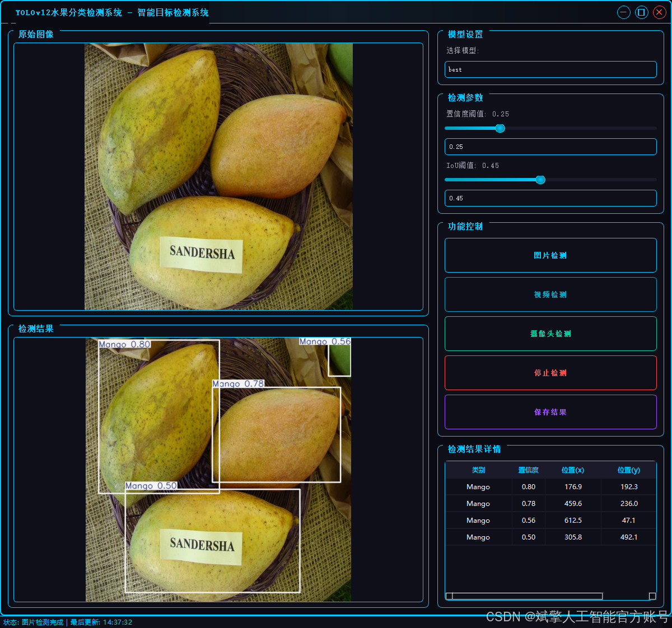
Task: Click the 置信度阈值 slider handle
Action: [500, 128]
